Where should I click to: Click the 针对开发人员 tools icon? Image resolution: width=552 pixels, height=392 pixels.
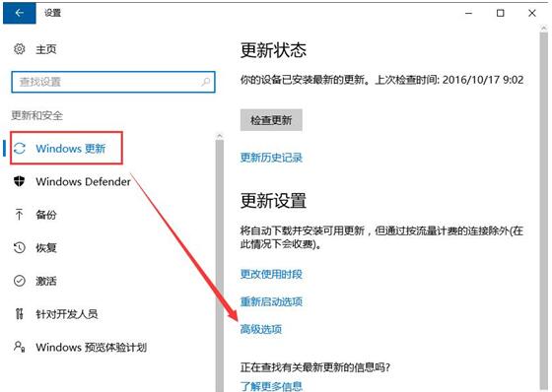20,313
